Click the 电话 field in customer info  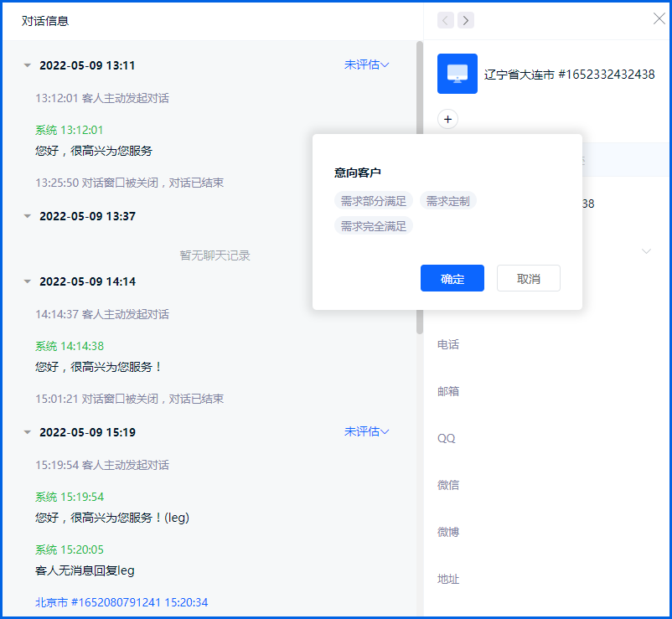(448, 344)
